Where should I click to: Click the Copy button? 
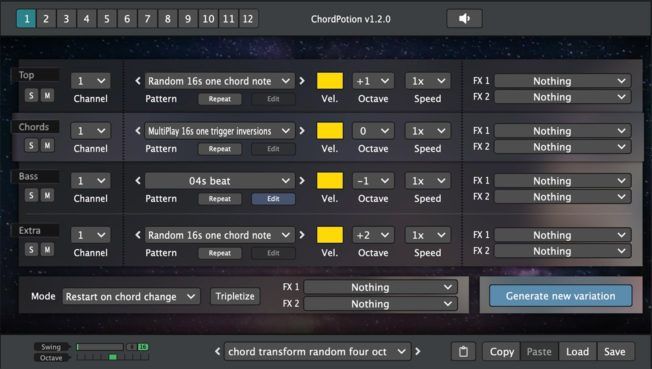coord(501,352)
